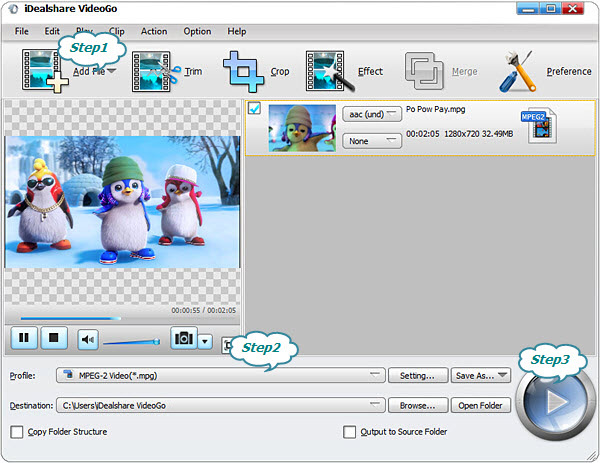Viewport: 600px width, 463px height.
Task: Click the Save As... button
Action: [x=481, y=375]
